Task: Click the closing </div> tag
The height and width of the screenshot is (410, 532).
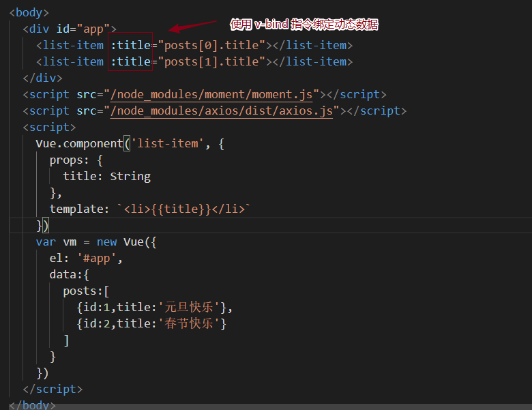Action: (43, 78)
